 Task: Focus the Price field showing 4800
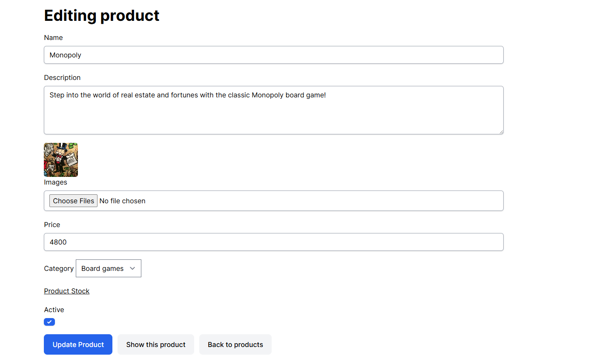point(273,242)
